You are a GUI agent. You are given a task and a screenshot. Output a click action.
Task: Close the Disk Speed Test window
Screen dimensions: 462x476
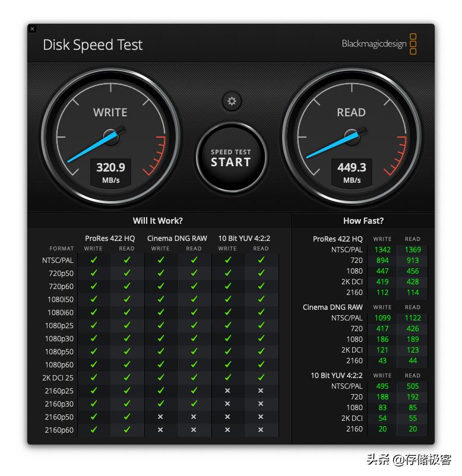tap(33, 29)
